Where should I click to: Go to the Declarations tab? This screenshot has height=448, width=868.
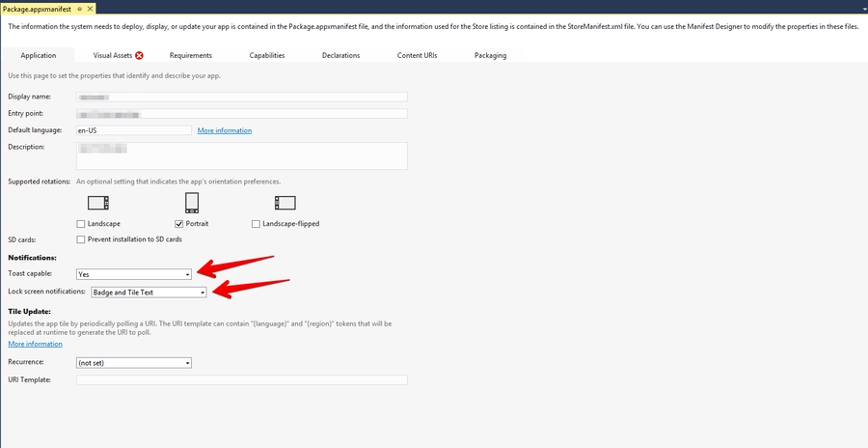pos(340,56)
